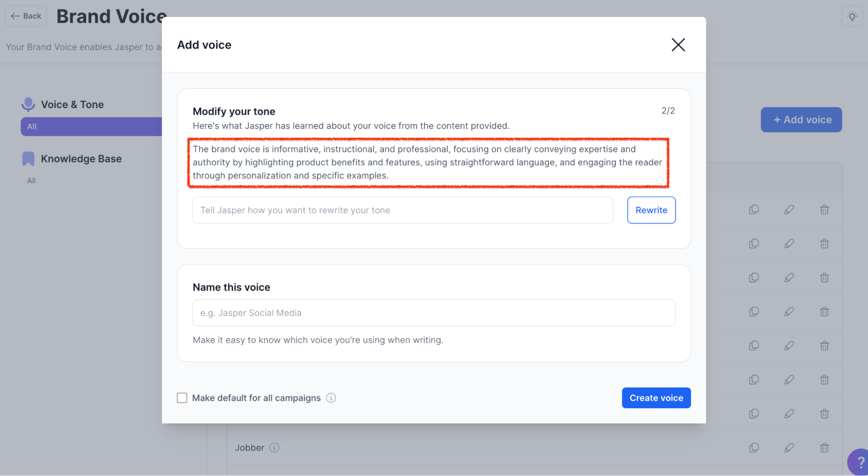Select All under Knowledge Base
The image size is (868, 476).
click(31, 181)
